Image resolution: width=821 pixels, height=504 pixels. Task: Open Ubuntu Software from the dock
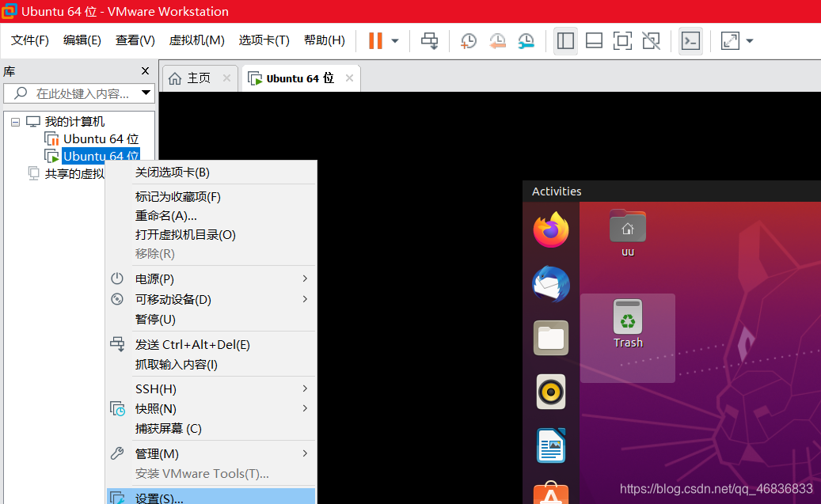(x=551, y=492)
